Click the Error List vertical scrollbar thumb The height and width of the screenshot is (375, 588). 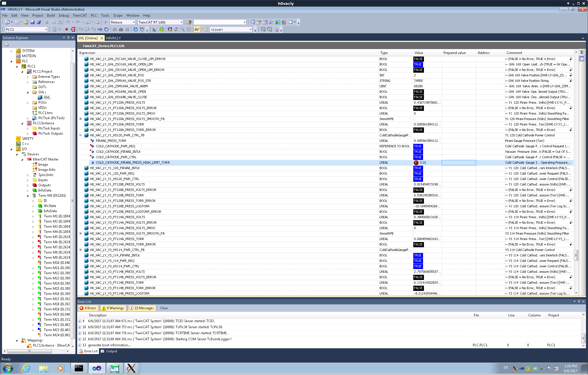pos(583,338)
